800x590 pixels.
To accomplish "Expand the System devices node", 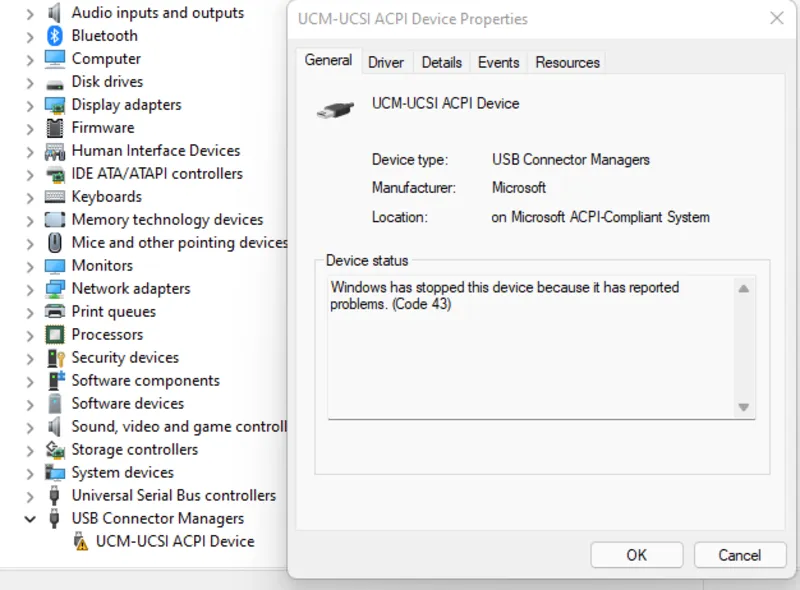I will point(29,473).
